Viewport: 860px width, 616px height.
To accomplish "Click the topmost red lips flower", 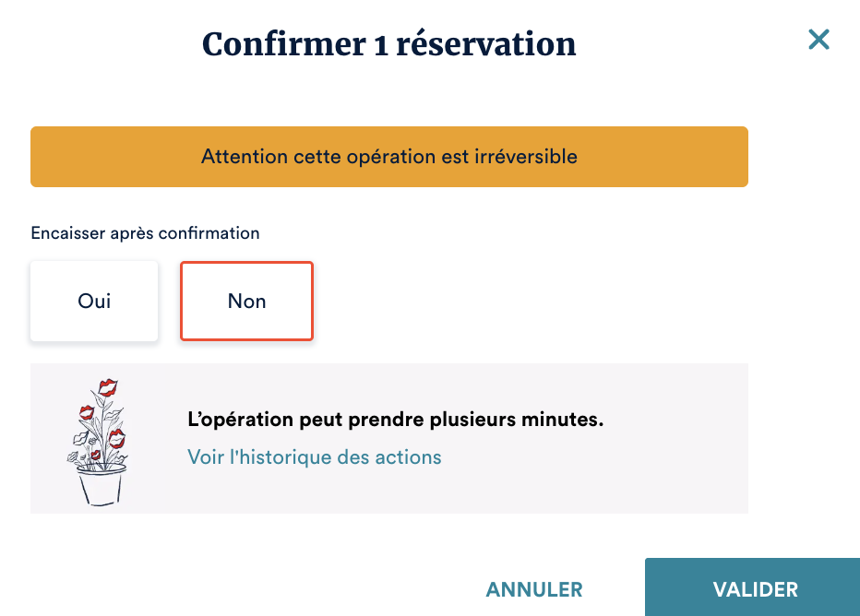I will [x=108, y=386].
